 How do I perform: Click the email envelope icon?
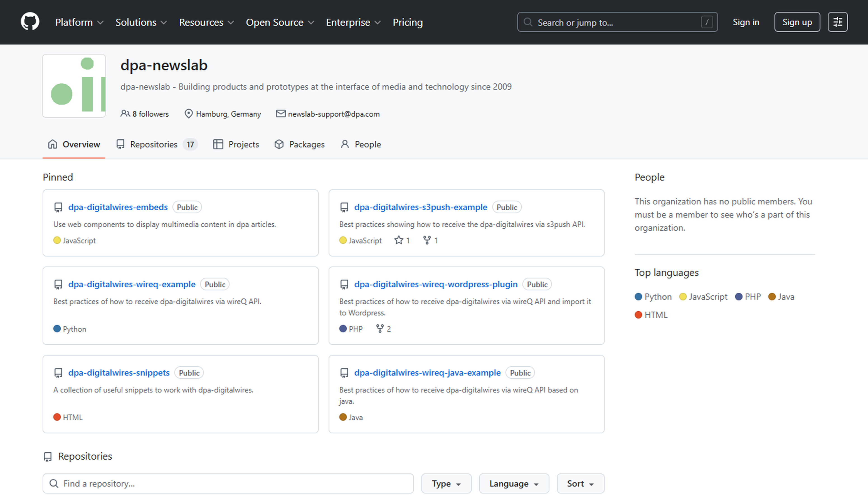pyautogui.click(x=280, y=113)
